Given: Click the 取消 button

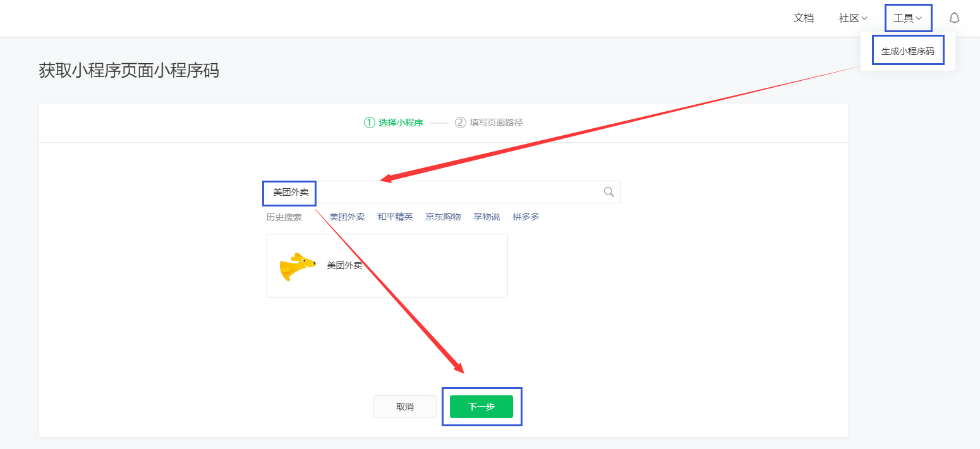Looking at the screenshot, I should 405,407.
